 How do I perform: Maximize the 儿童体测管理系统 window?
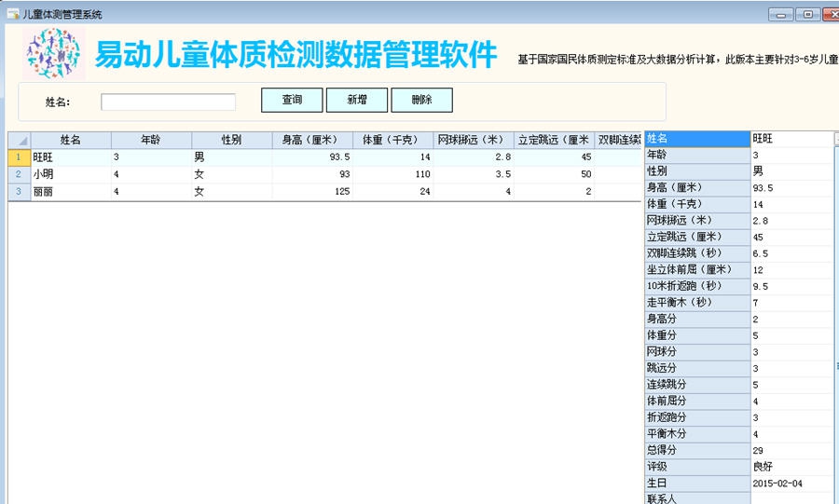coord(808,14)
